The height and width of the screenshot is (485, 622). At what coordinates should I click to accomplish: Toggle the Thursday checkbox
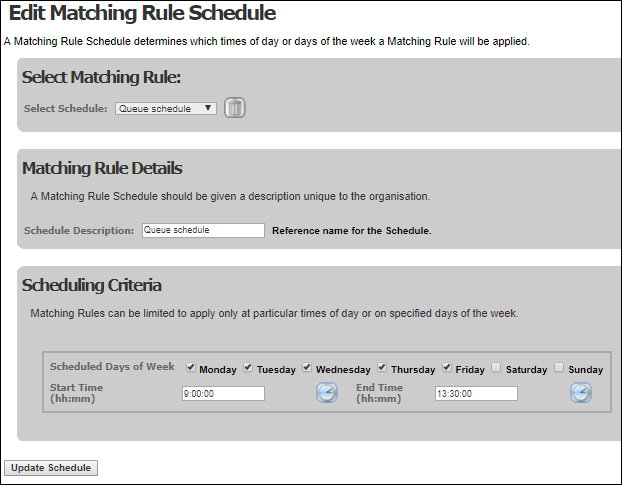click(382, 367)
